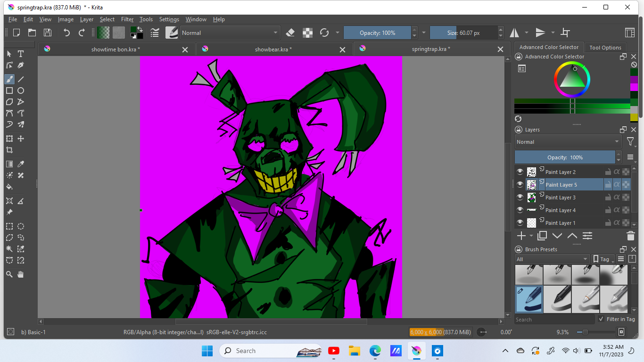Move the layer up in the stack
This screenshot has width=644, height=362.
[x=572, y=236]
